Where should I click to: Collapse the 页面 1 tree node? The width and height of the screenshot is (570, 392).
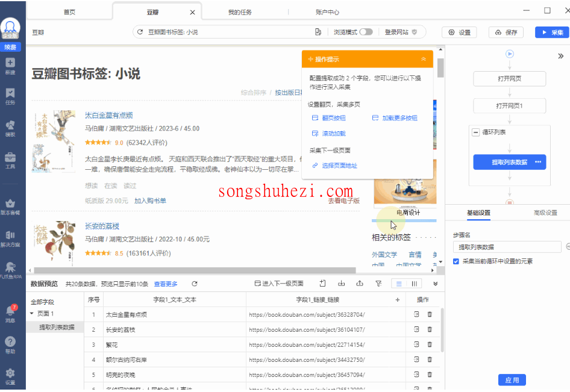pyautogui.click(x=31, y=313)
